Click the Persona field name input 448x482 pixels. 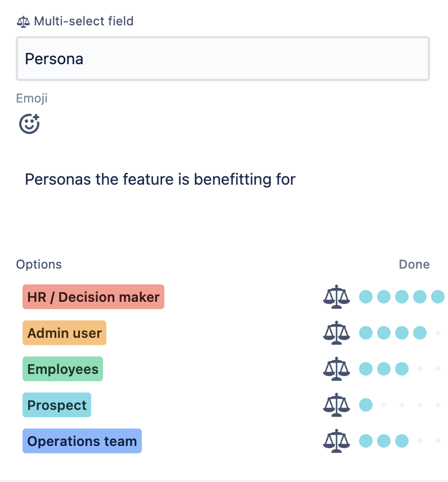(x=223, y=59)
